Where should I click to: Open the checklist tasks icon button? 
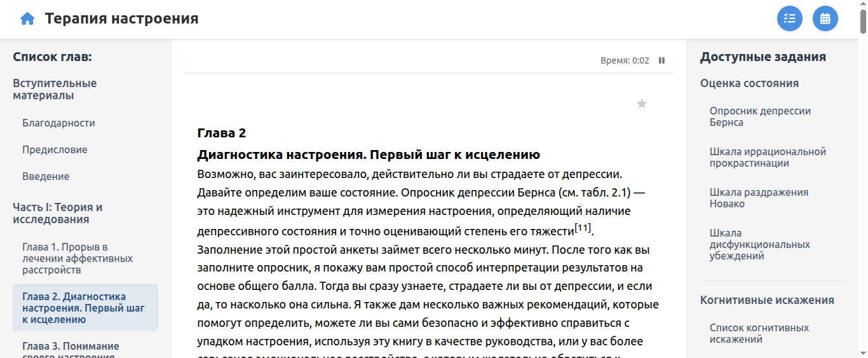pos(790,18)
